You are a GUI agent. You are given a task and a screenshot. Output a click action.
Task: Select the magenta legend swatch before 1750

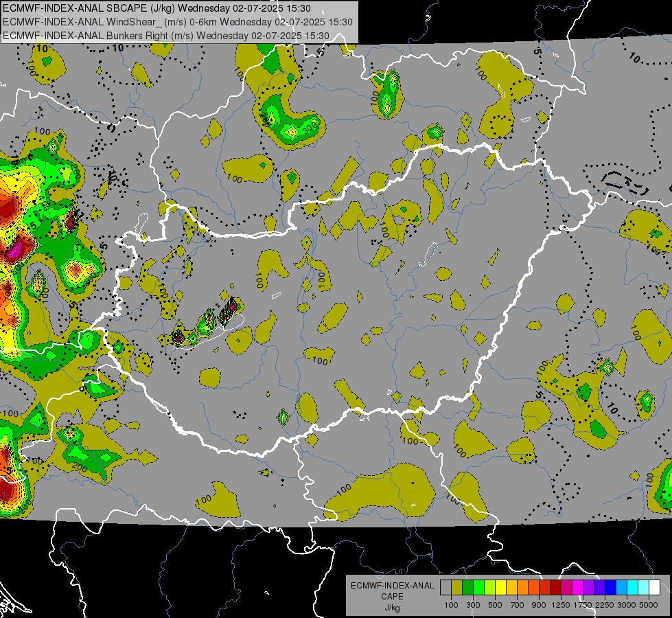pos(578,587)
